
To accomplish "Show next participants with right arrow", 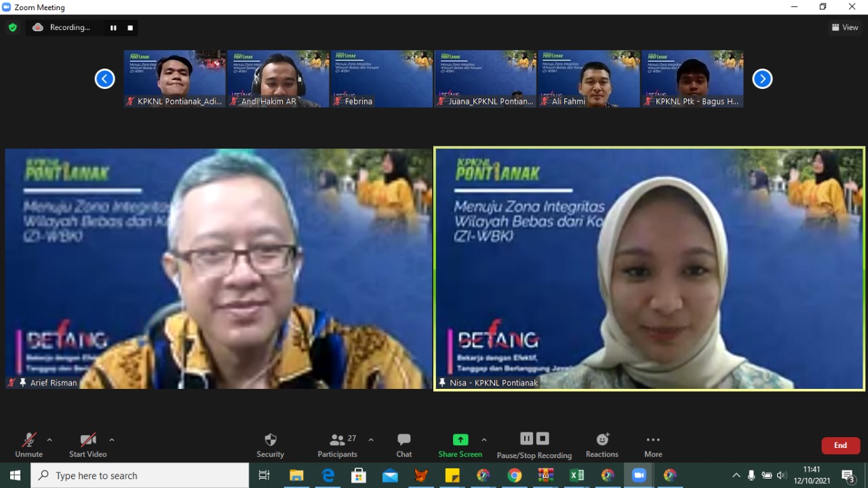I will coord(762,79).
